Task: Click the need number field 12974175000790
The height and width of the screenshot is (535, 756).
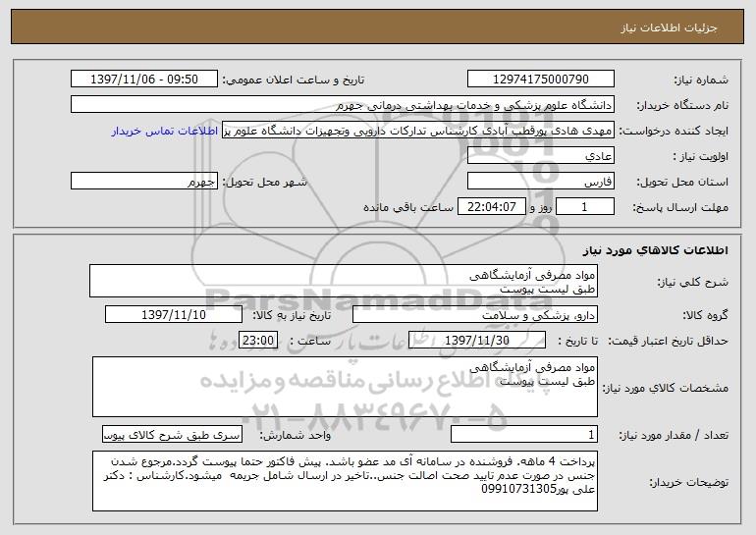Action: coord(540,80)
